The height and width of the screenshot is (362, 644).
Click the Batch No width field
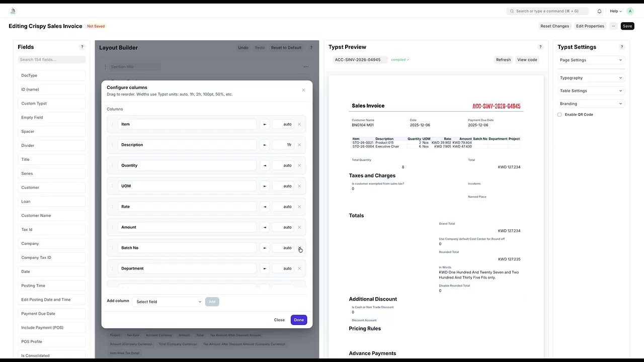point(283,248)
